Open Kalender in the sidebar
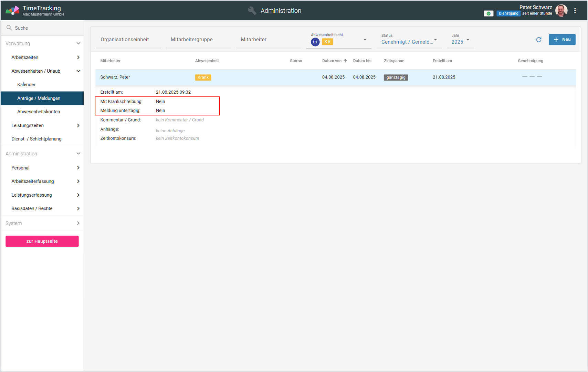 tap(27, 84)
